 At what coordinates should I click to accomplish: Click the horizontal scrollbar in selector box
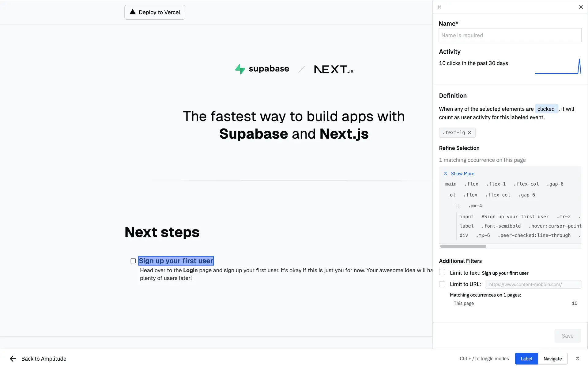[463, 246]
